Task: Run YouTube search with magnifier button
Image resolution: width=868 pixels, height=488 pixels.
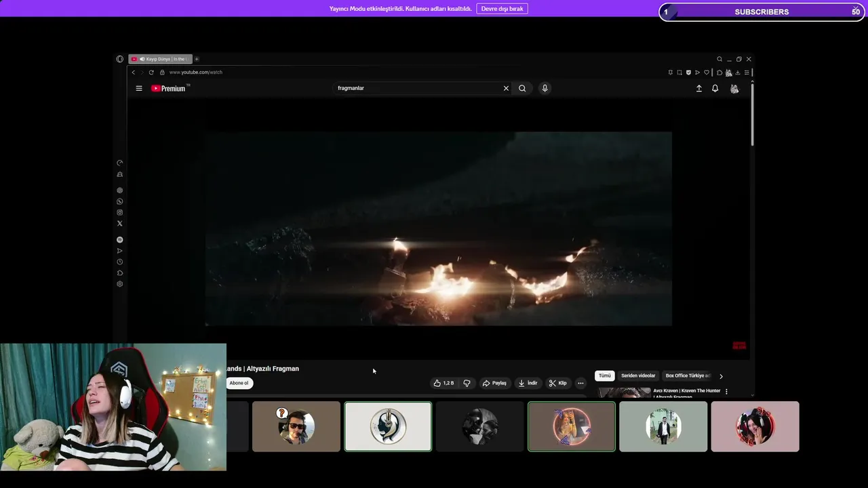Action: coord(522,88)
